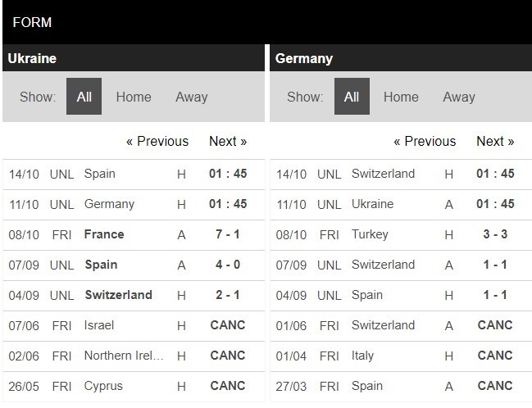The width and height of the screenshot is (532, 408).
Task: Show Germany's Away matches only
Action: tap(459, 97)
